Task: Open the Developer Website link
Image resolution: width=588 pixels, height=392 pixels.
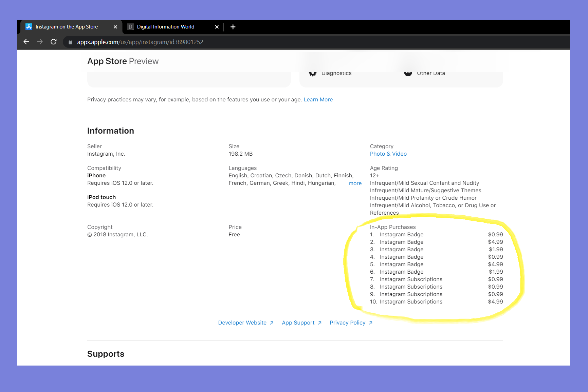Action: pyautogui.click(x=246, y=323)
